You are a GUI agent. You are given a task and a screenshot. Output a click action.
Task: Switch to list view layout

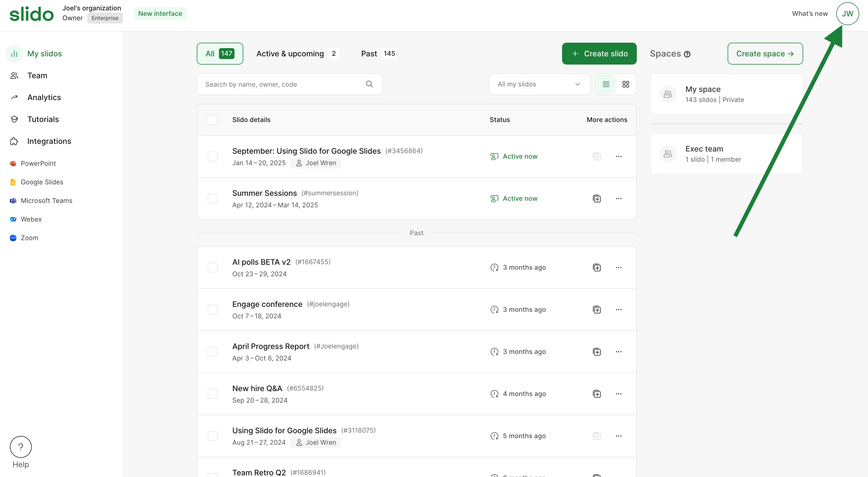(606, 84)
